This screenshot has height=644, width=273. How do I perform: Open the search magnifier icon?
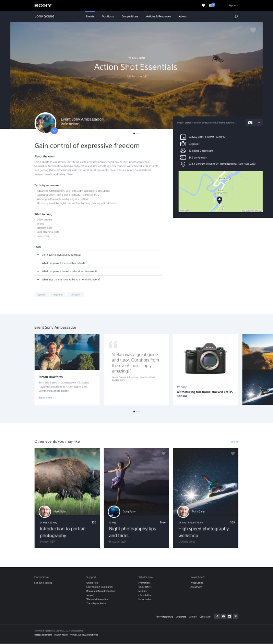[236, 16]
